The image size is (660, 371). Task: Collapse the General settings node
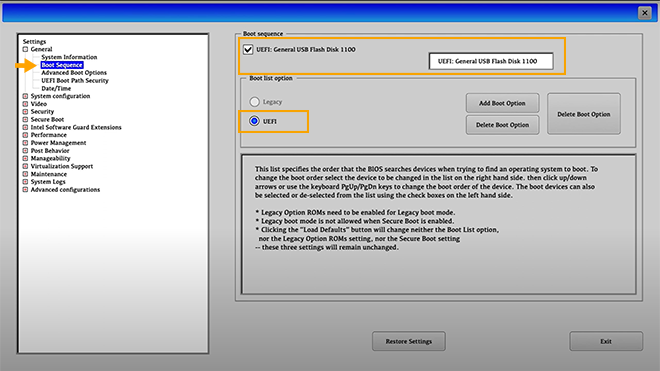(25, 49)
